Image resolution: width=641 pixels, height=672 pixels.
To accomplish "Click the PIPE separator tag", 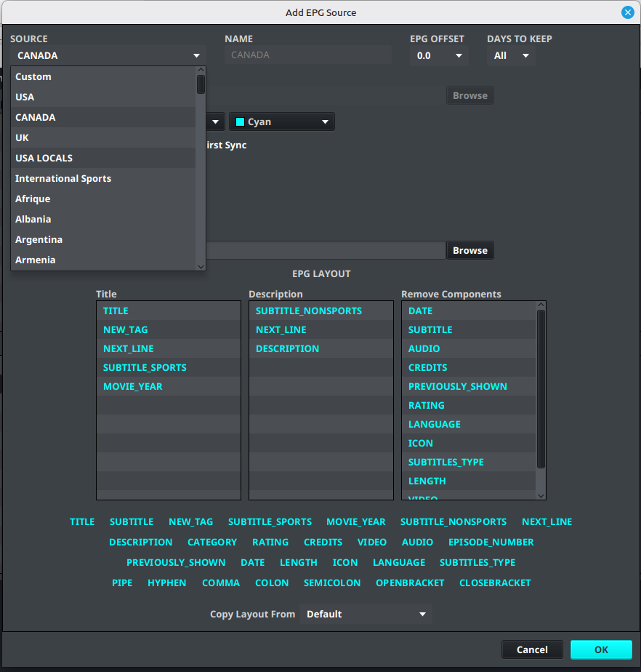I will point(122,583).
